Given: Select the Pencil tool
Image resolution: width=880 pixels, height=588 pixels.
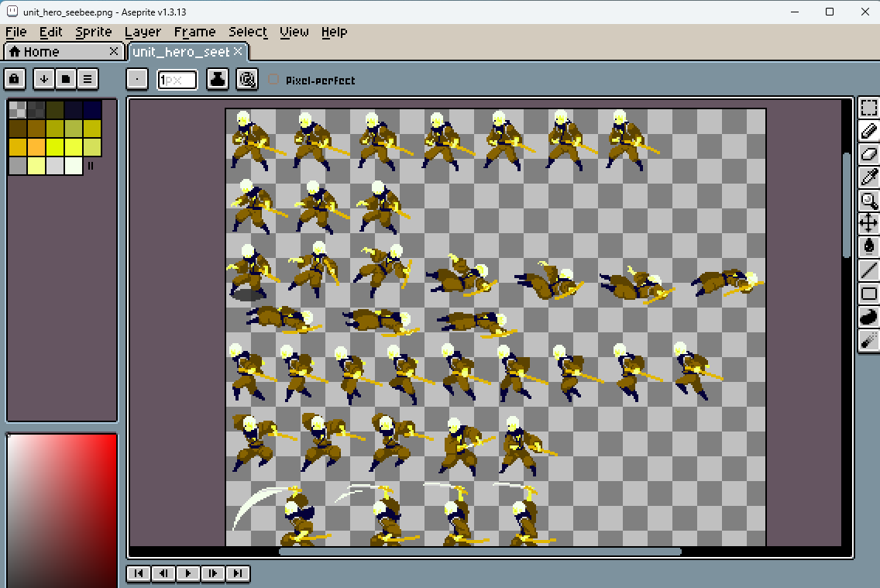Looking at the screenshot, I should point(869,132).
